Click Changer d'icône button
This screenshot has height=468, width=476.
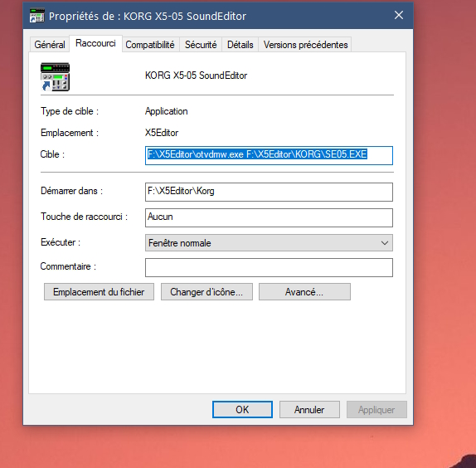pyautogui.click(x=206, y=292)
